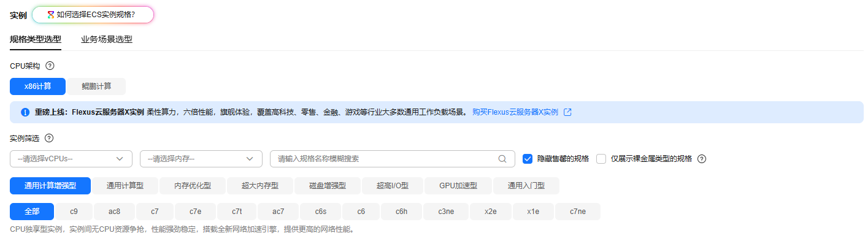Click help icon beside 裸金属类型 option
The width and height of the screenshot is (868, 241).
pos(702,159)
